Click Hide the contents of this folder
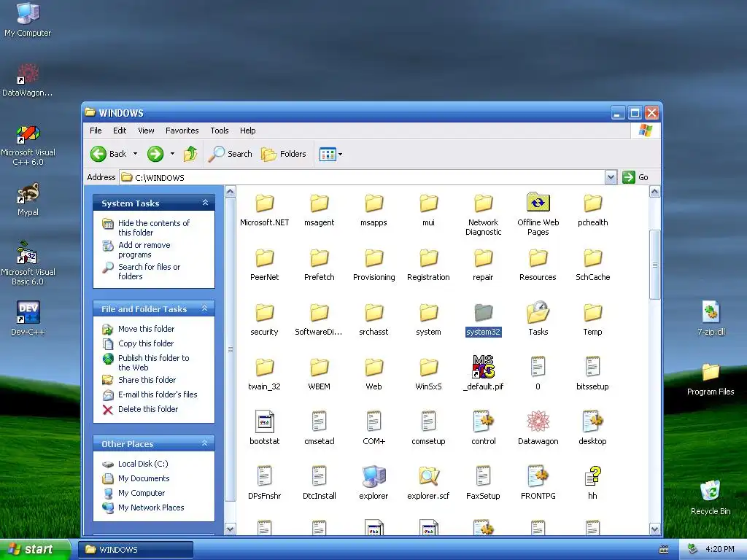 153,227
